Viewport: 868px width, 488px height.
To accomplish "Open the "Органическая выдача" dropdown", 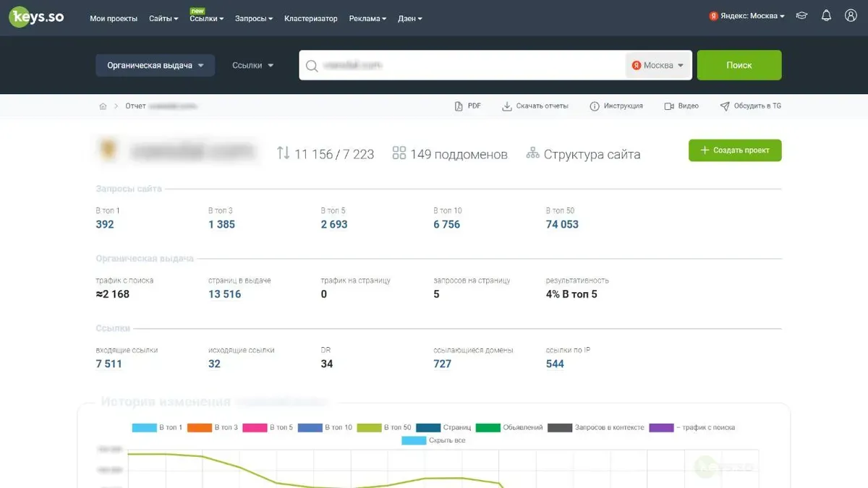I will (156, 65).
